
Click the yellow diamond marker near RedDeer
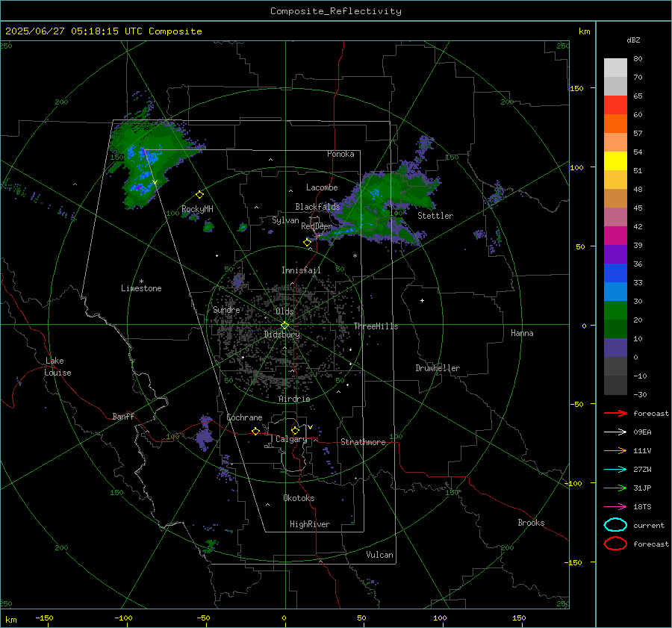click(307, 243)
